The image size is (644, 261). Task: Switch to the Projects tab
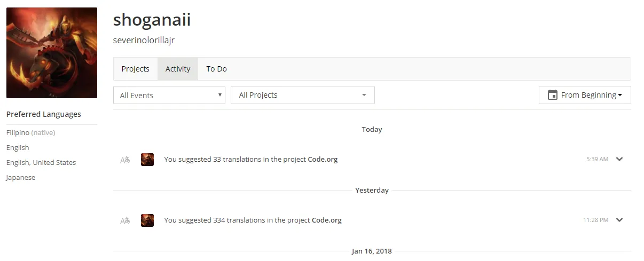[x=135, y=69]
